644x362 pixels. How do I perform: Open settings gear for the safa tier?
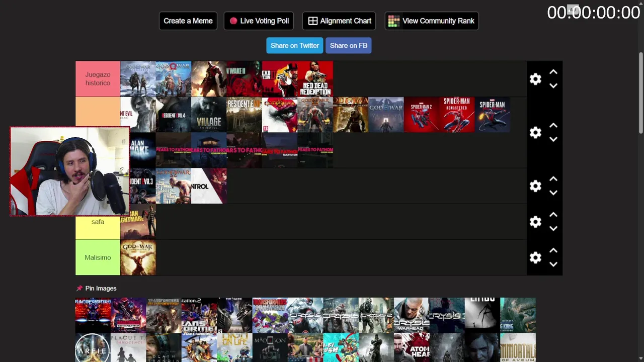point(535,222)
